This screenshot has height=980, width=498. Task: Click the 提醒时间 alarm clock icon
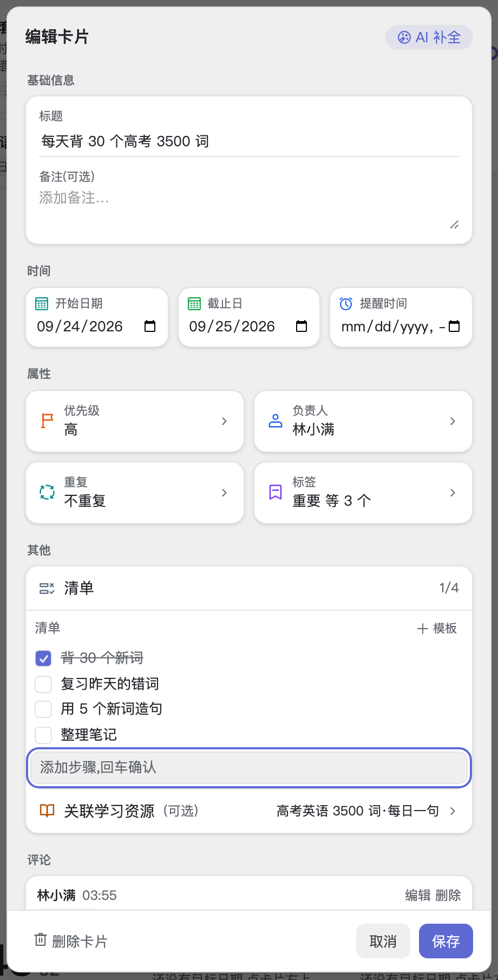click(x=346, y=304)
